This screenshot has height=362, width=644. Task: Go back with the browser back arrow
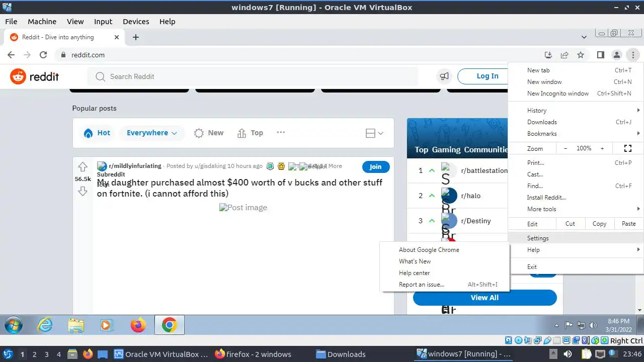(x=11, y=55)
